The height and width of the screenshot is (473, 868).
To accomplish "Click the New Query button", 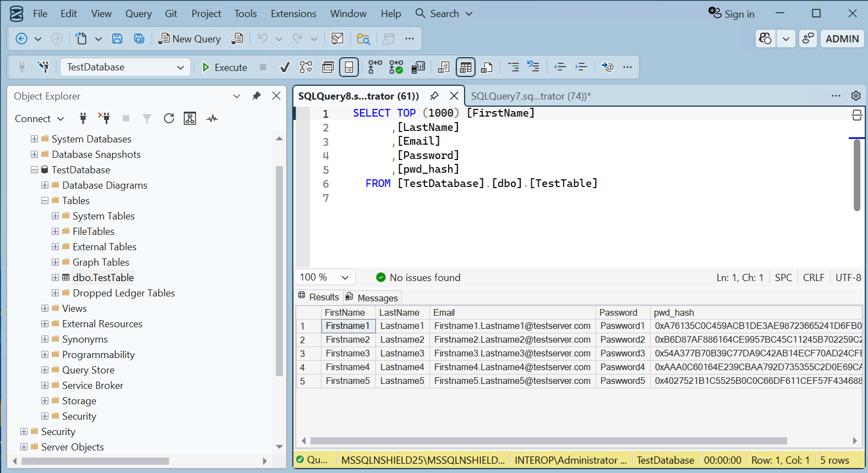I will click(190, 38).
